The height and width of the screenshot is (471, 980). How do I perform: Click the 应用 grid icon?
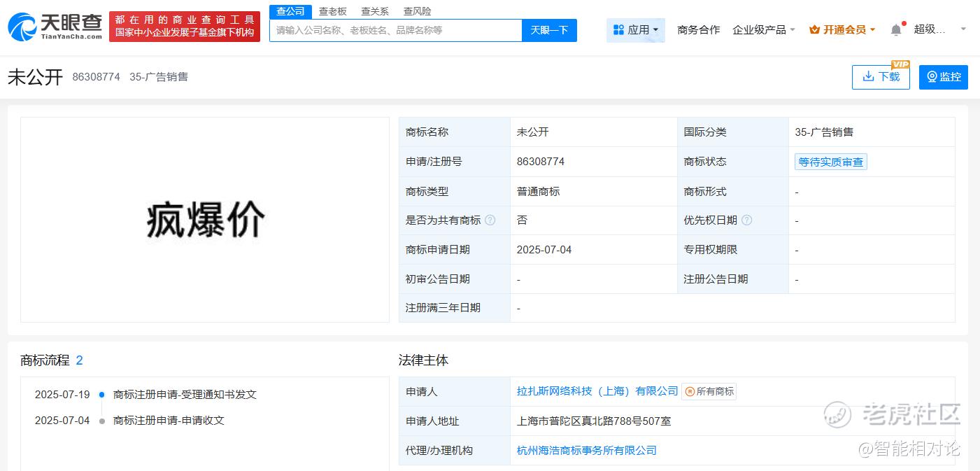click(618, 29)
